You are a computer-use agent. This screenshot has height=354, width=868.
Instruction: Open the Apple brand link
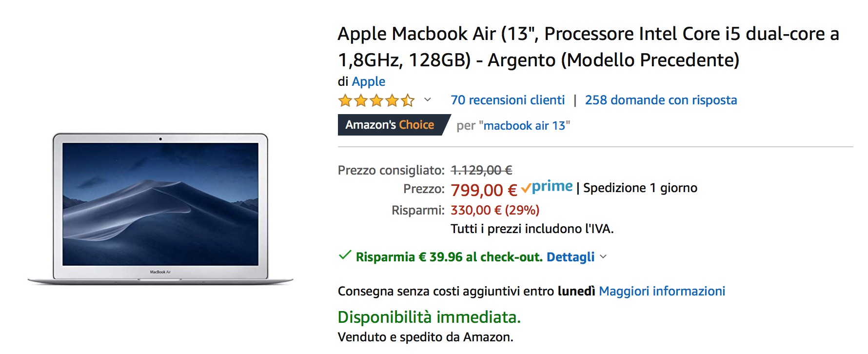368,81
